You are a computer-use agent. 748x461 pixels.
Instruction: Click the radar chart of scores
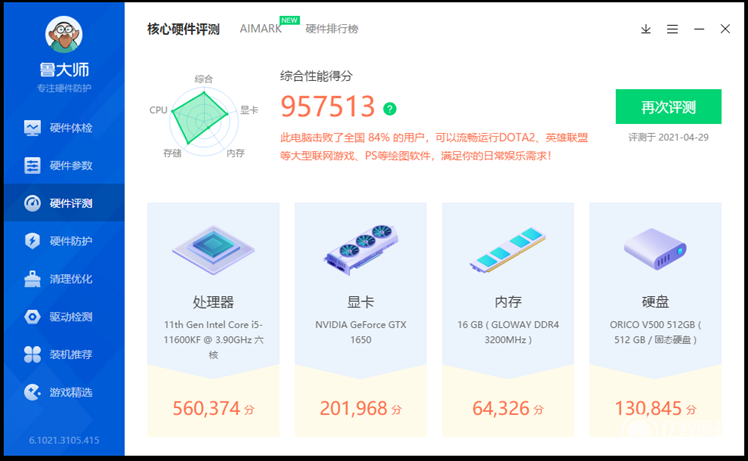point(204,120)
